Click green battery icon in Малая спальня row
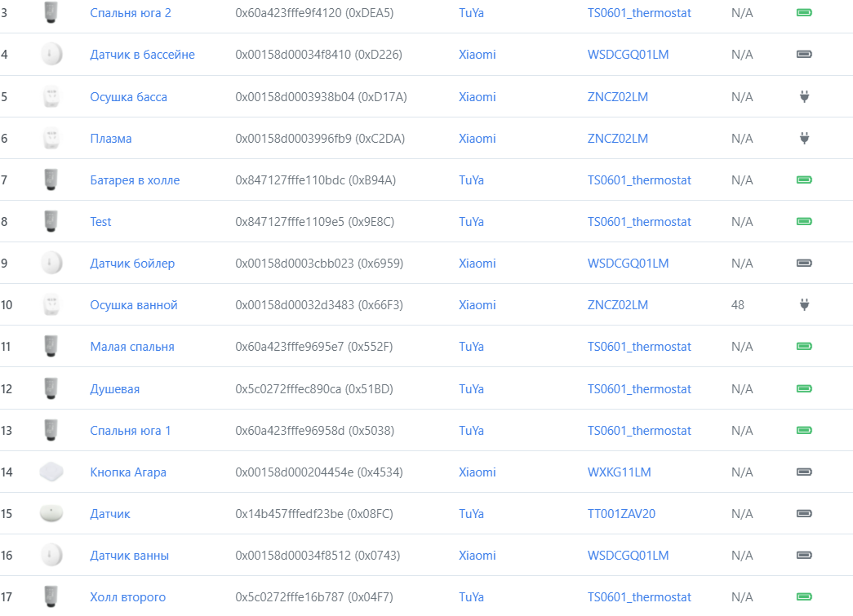853x616 pixels. click(804, 346)
